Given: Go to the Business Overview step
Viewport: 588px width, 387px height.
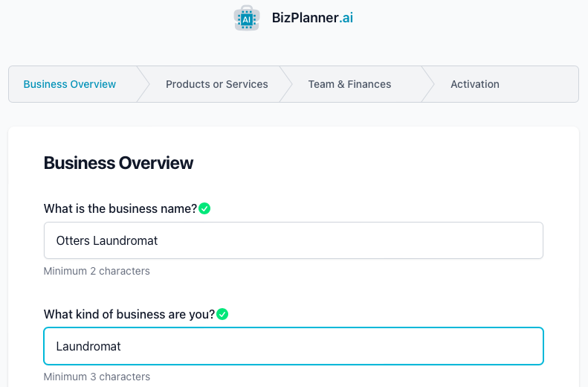Looking at the screenshot, I should click(x=70, y=84).
